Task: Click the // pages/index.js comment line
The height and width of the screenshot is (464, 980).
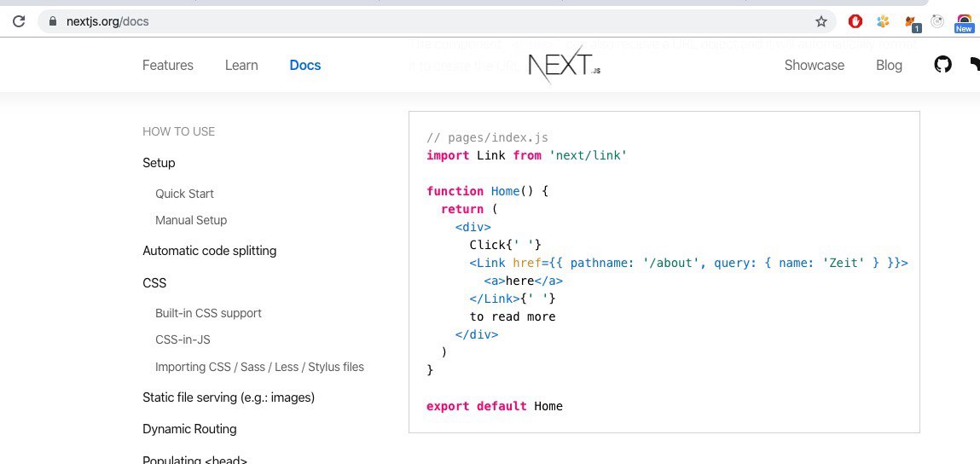Action: coord(487,137)
